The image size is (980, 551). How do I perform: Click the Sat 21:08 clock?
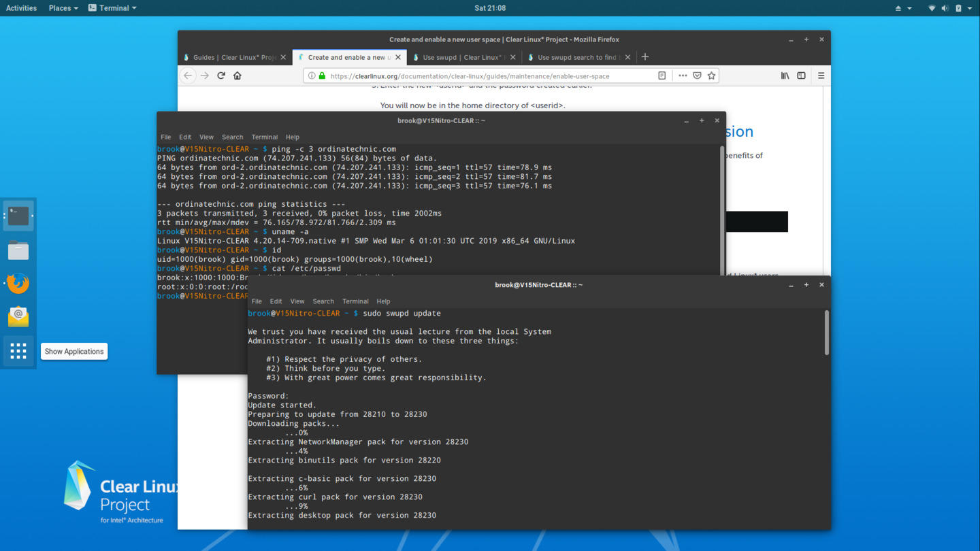click(x=490, y=8)
